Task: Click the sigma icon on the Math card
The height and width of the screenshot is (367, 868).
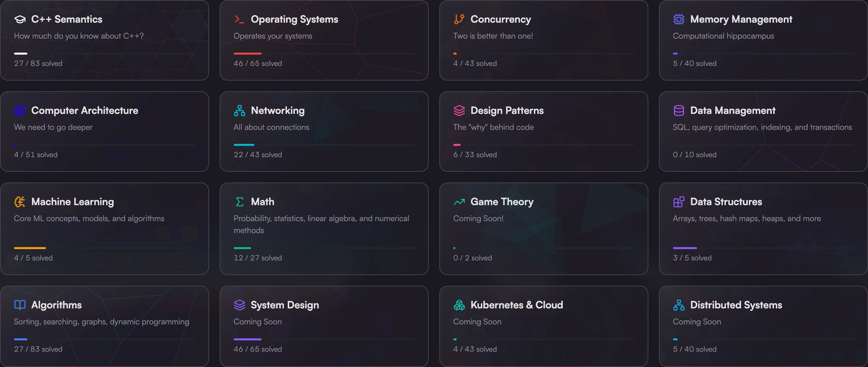Action: point(239,202)
